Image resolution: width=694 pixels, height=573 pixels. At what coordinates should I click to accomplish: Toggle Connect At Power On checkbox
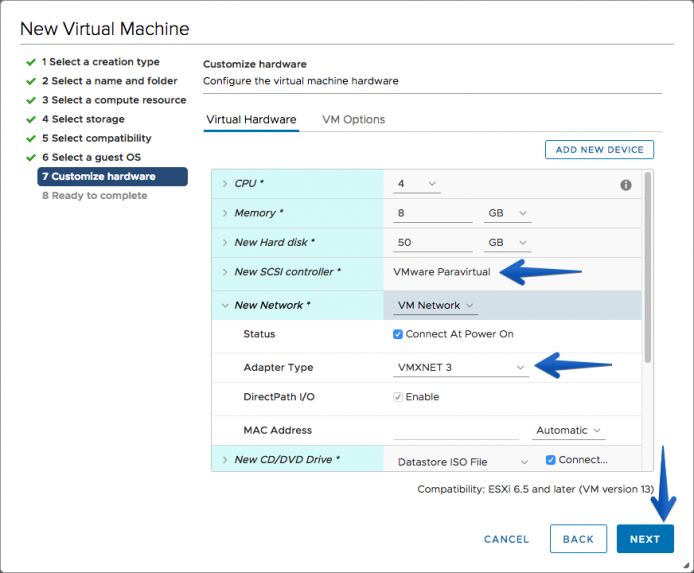click(397, 334)
